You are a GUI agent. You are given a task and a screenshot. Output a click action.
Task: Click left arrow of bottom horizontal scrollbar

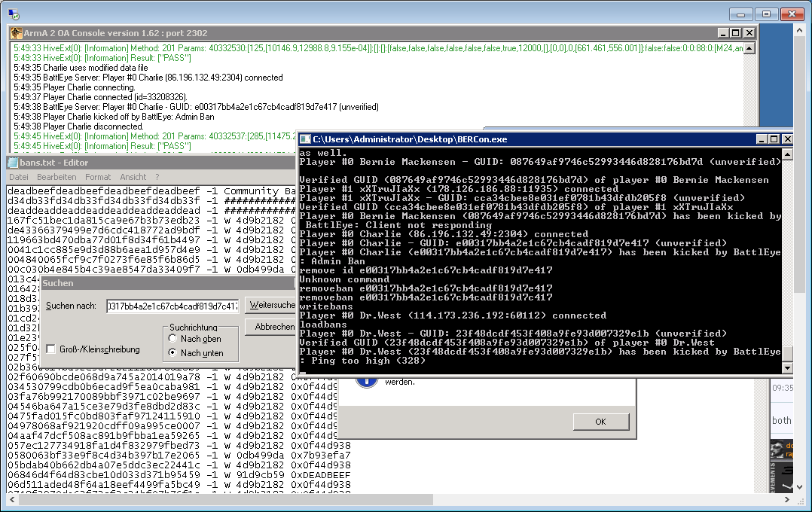click(13, 498)
